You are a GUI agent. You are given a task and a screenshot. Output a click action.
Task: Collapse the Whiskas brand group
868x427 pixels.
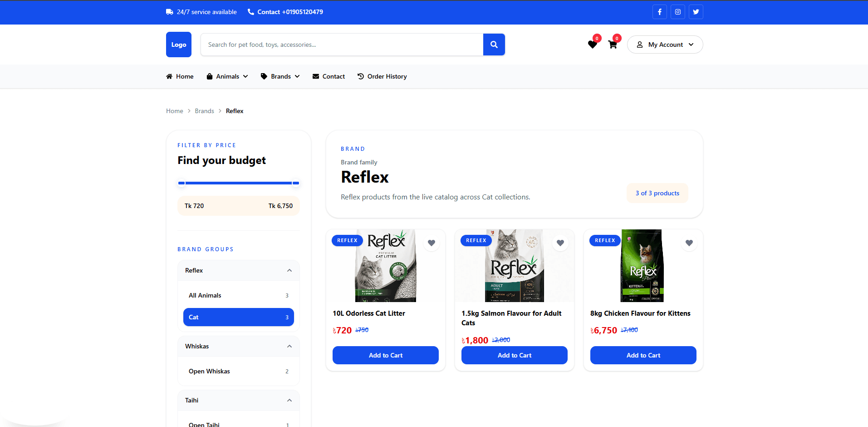click(x=239, y=346)
